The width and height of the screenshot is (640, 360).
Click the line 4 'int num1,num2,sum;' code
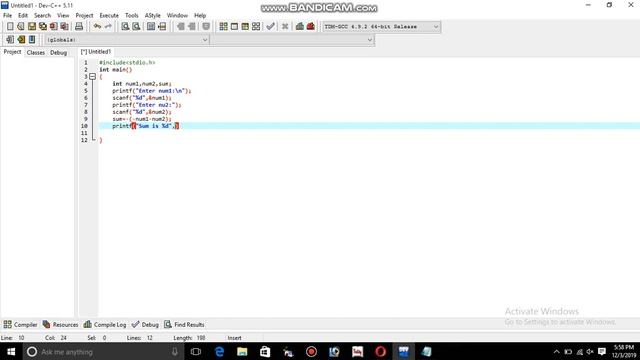[142, 84]
